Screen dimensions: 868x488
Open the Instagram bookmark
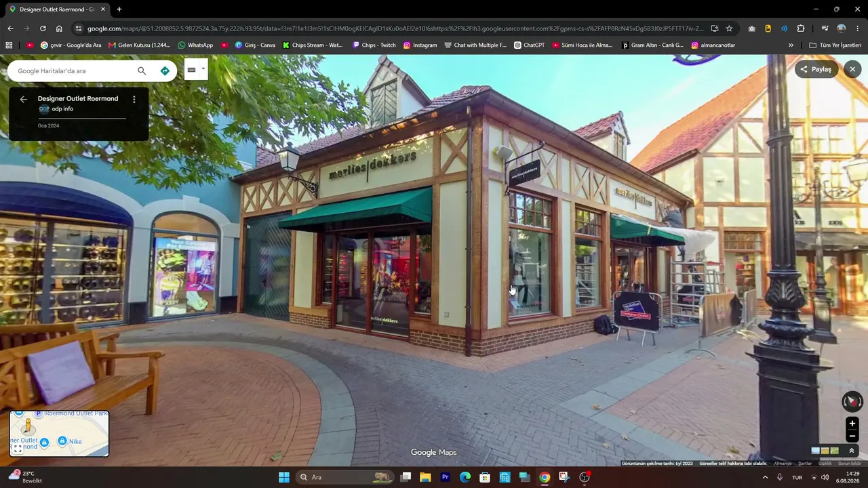click(x=420, y=45)
